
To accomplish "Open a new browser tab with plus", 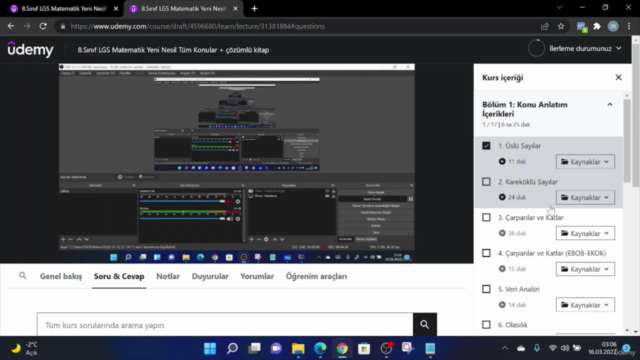I will [x=254, y=9].
